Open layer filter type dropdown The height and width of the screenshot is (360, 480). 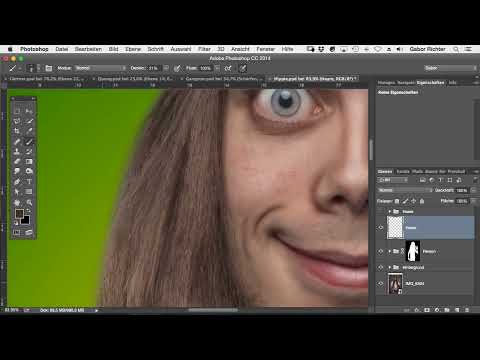(393, 180)
